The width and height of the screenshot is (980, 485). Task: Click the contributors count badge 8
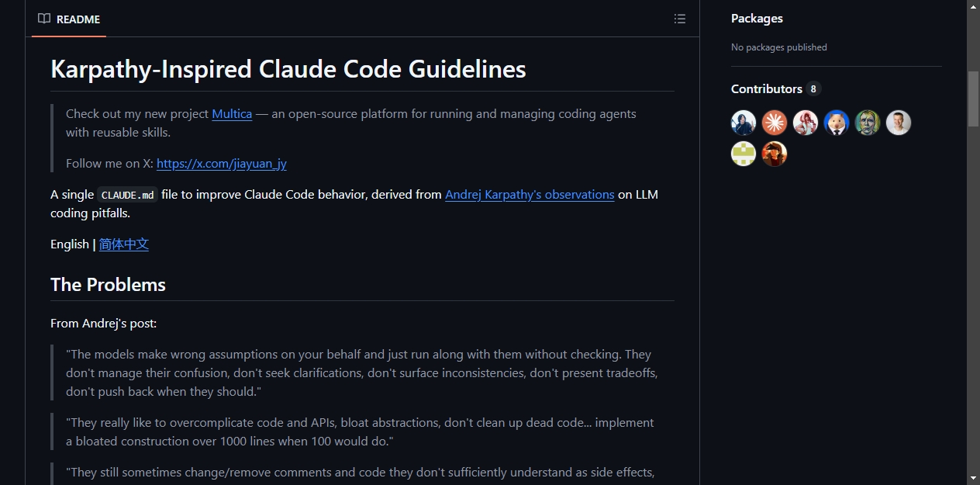813,88
